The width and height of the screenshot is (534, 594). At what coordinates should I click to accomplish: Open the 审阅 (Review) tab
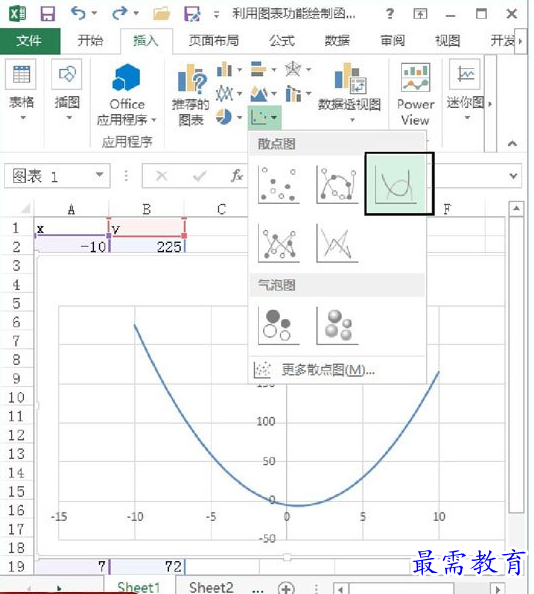tap(393, 41)
